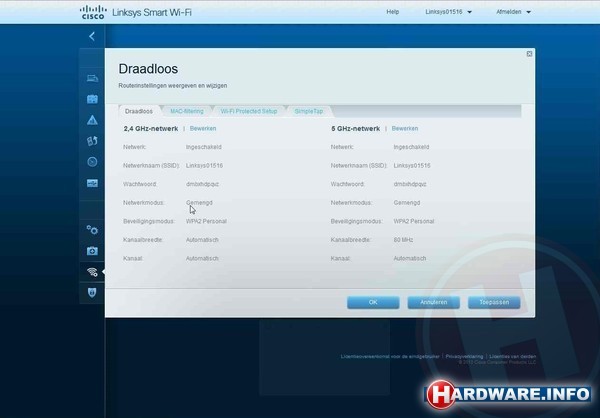Click the Cisco logo
The height and width of the screenshot is (418, 600).
tap(92, 12)
